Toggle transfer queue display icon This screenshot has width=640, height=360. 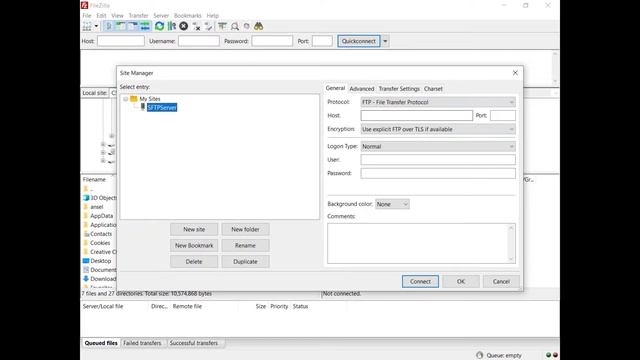(144, 26)
